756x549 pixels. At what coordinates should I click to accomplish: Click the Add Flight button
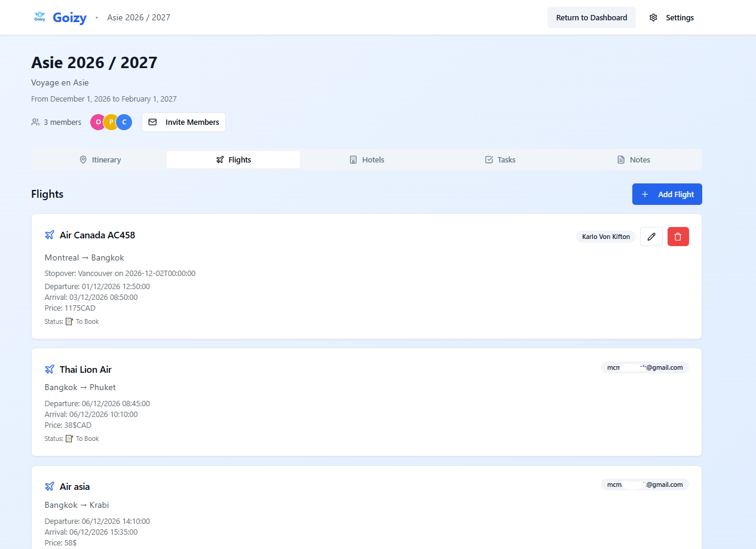[x=667, y=194]
